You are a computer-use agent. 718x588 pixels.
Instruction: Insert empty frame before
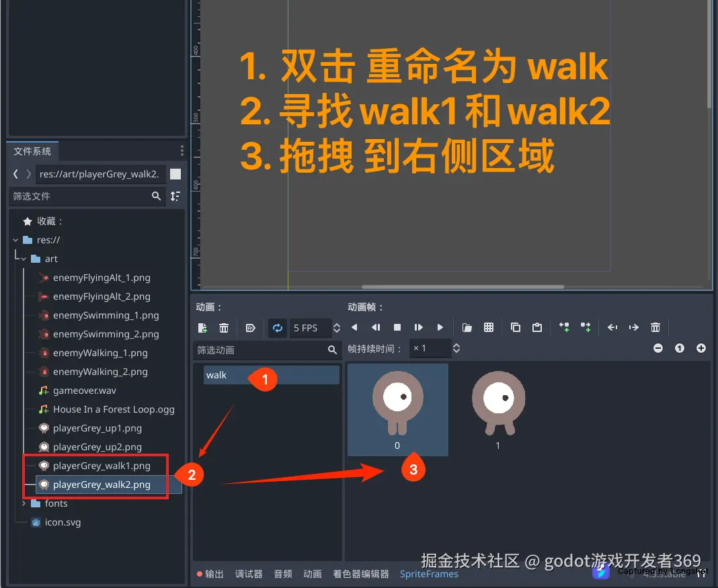(x=564, y=327)
